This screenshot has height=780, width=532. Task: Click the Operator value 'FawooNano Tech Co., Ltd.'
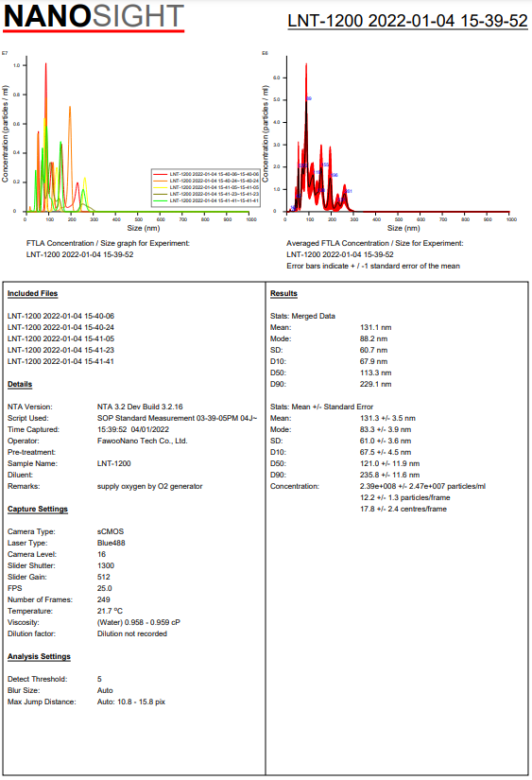142,441
